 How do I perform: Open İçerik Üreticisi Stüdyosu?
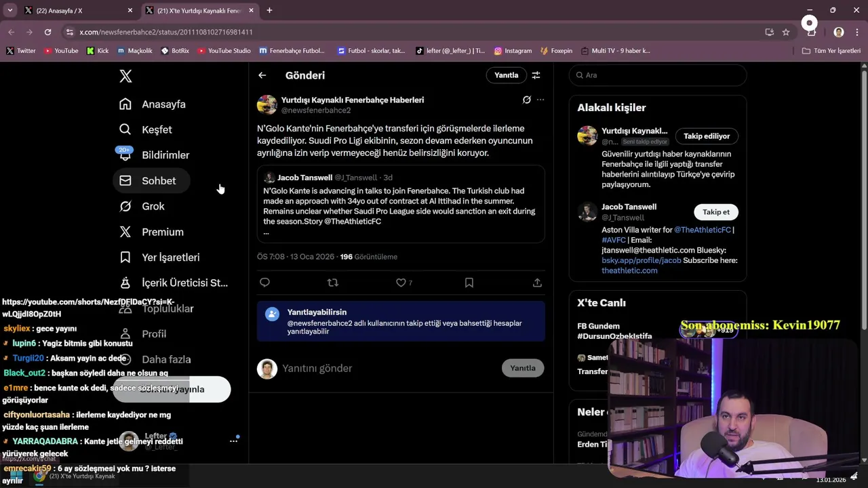click(x=174, y=283)
